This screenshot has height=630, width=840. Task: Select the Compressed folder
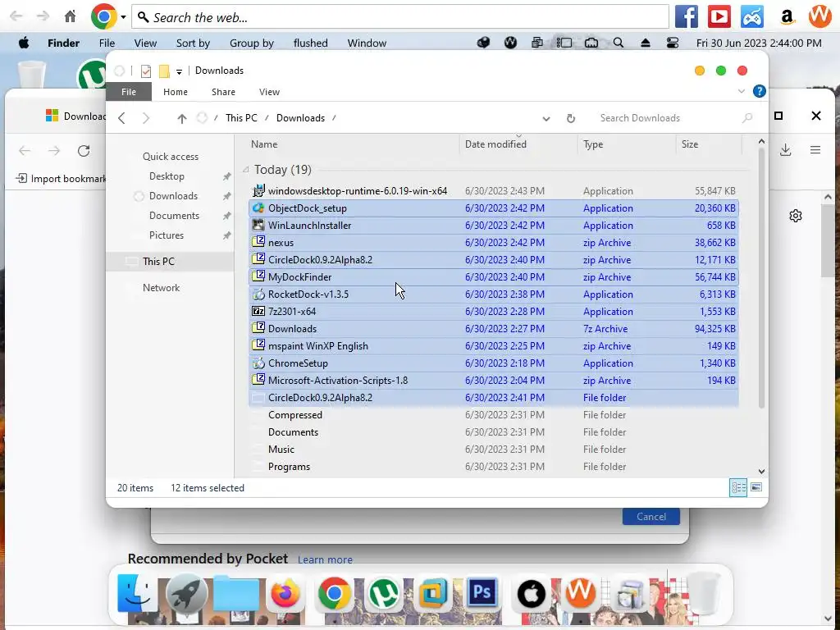(493, 414)
